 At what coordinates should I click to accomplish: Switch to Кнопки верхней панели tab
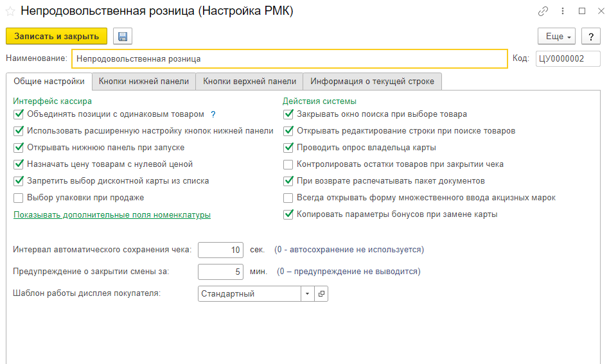coord(249,82)
